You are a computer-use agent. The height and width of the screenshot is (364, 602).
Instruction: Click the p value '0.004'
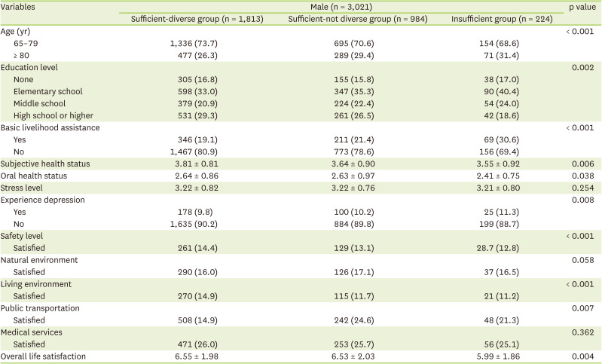(583, 356)
